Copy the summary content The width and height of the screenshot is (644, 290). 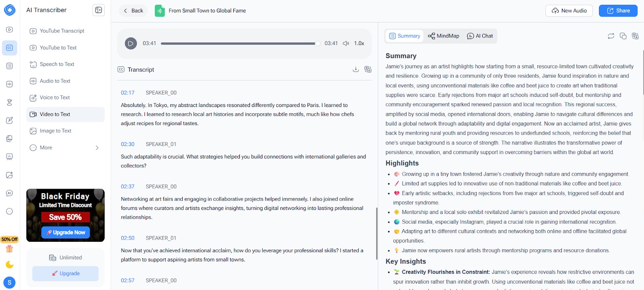tap(623, 36)
